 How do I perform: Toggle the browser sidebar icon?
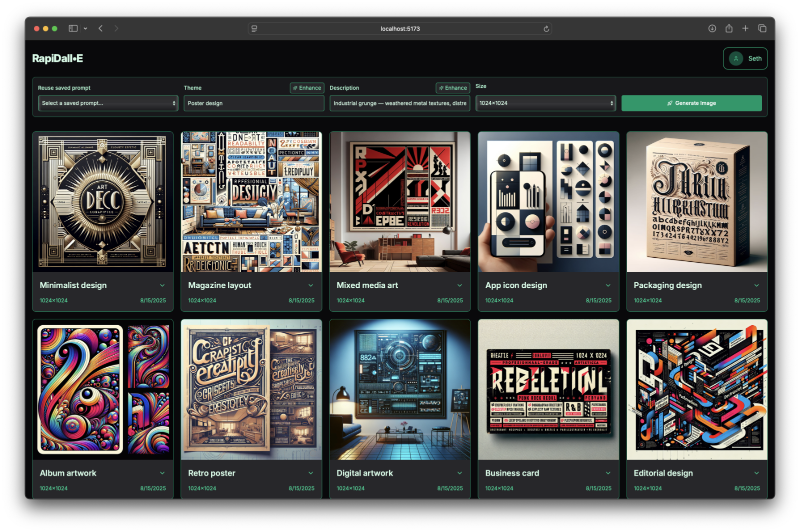(x=73, y=28)
